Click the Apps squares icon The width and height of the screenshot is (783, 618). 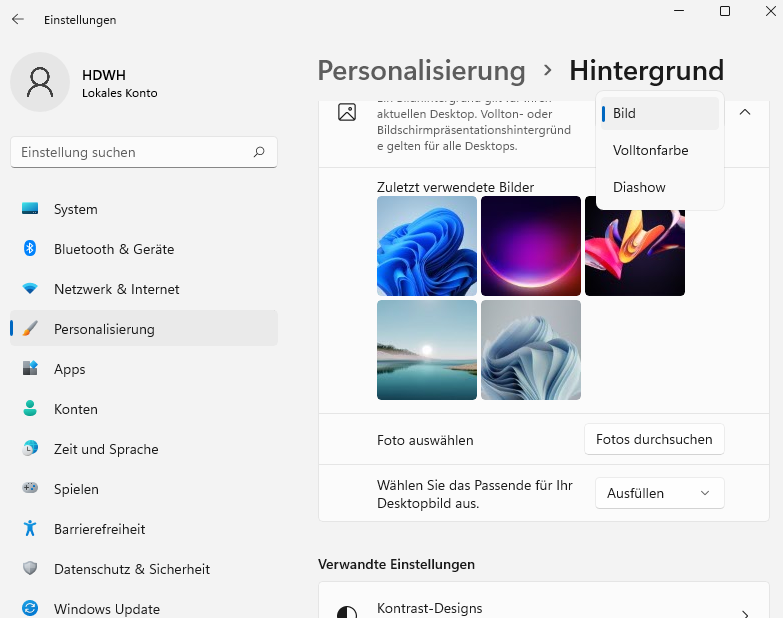[30, 368]
